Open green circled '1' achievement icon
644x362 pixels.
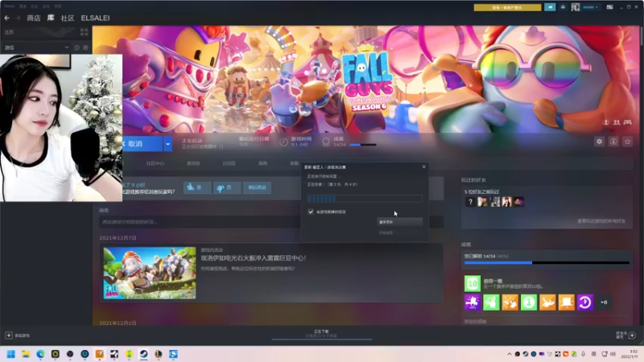point(529,302)
